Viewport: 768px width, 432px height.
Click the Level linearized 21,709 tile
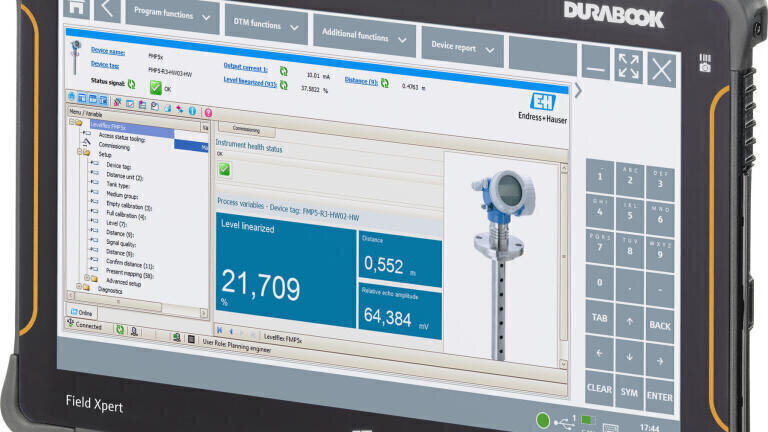click(x=287, y=271)
